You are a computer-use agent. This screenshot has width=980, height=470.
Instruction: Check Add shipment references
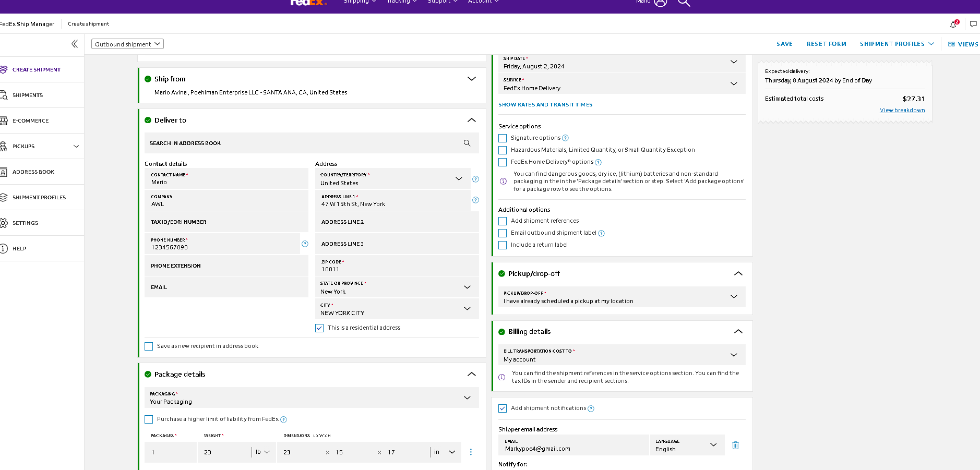click(x=503, y=221)
